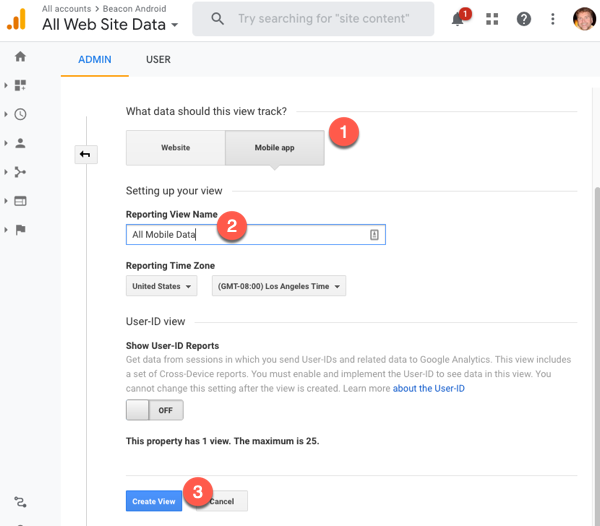
Task: Click autofill icon in Reporting View Name field
Action: [374, 235]
